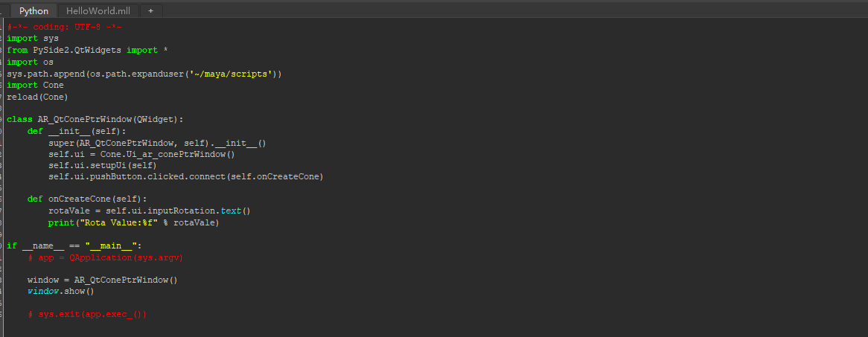Click the 'window = AR_QtConePtrWindow()' line
This screenshot has width=868, height=337.
point(103,280)
